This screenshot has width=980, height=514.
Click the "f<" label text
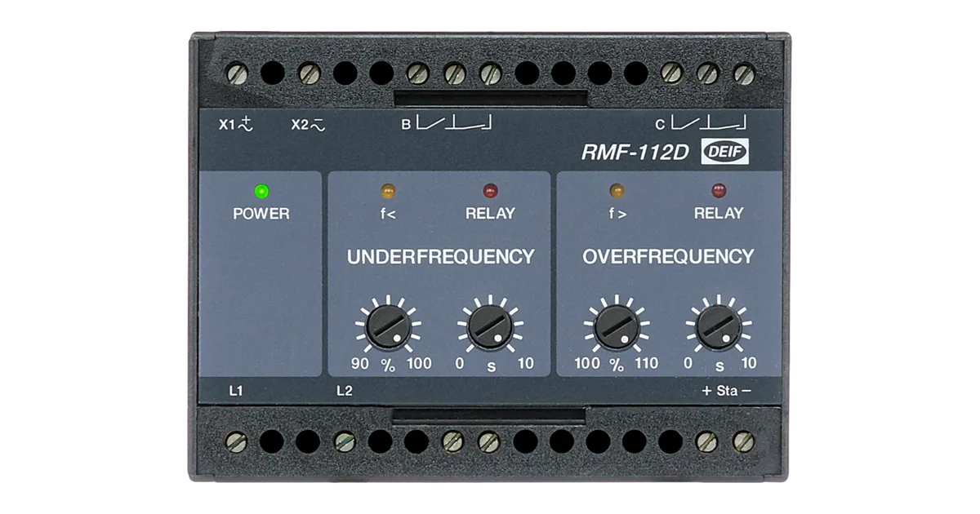coord(388,214)
